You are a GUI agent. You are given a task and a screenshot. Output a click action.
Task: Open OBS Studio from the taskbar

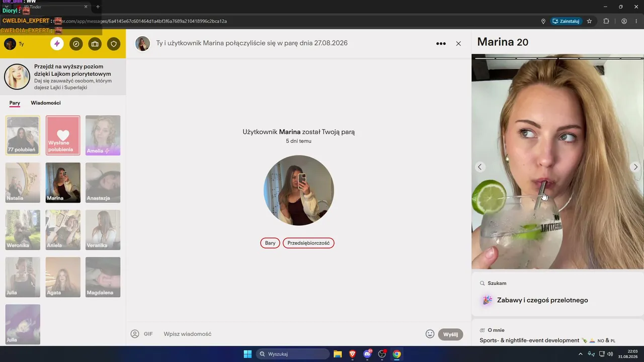tap(382, 354)
